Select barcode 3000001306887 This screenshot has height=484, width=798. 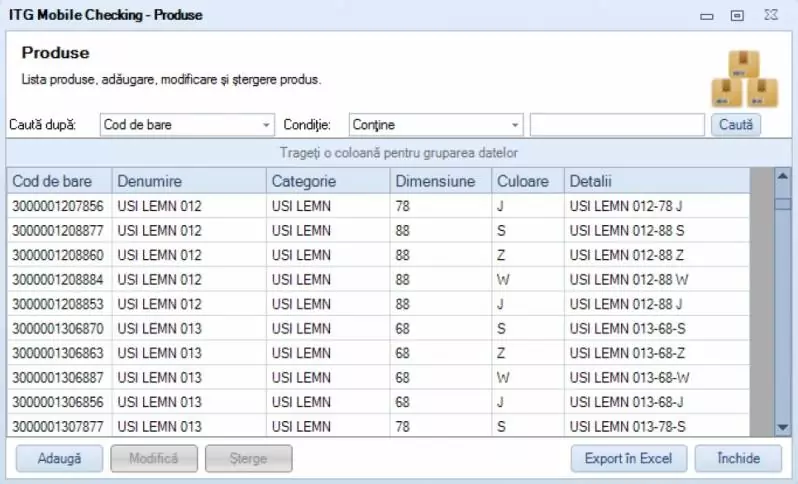58,378
